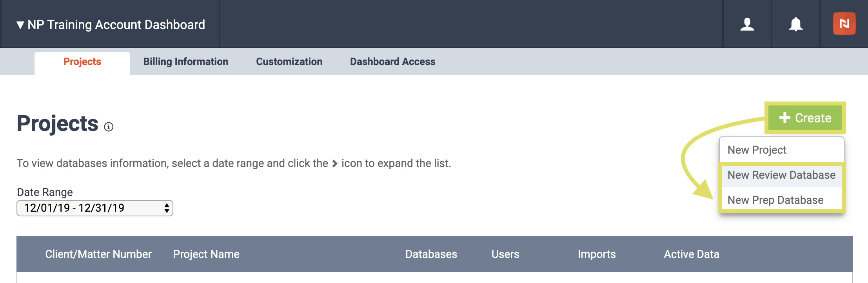This screenshot has width=868, height=283.
Task: Sort by Client/Matter Number column
Action: 98,254
